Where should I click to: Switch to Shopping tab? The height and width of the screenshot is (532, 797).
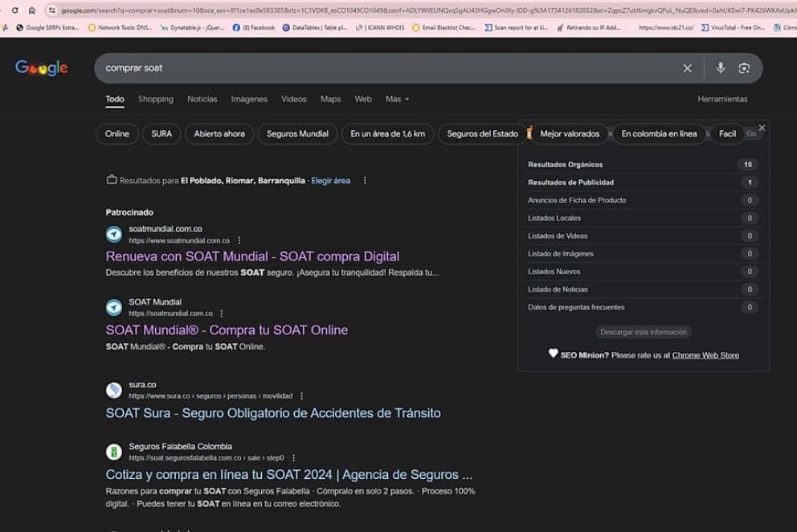click(156, 99)
